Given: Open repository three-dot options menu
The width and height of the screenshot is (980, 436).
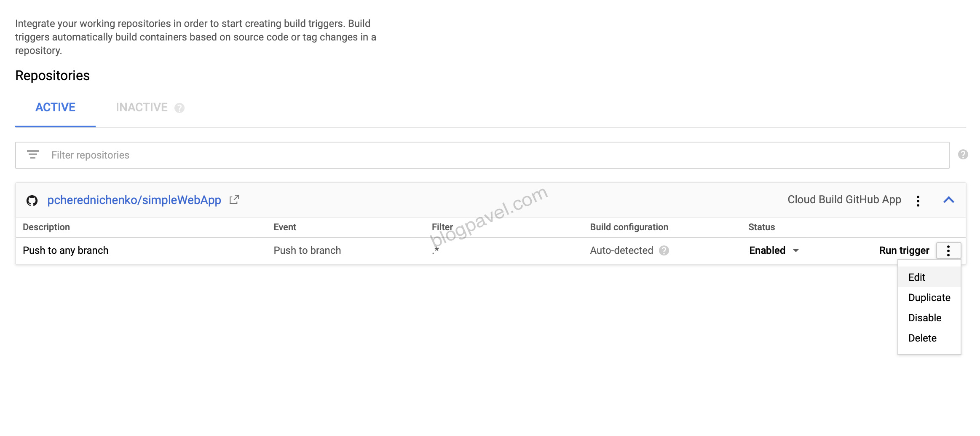Looking at the screenshot, I should [x=918, y=201].
